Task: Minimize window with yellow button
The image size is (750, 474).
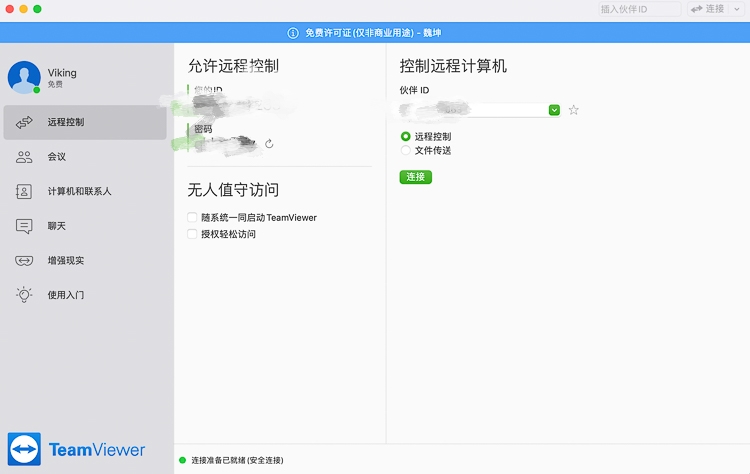Action: 23,9
